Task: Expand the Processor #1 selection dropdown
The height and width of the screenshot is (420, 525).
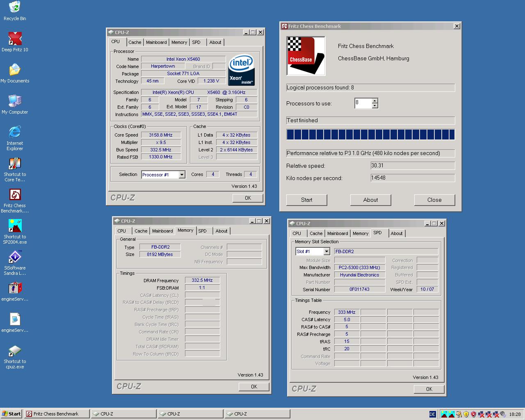Action: 182,175
